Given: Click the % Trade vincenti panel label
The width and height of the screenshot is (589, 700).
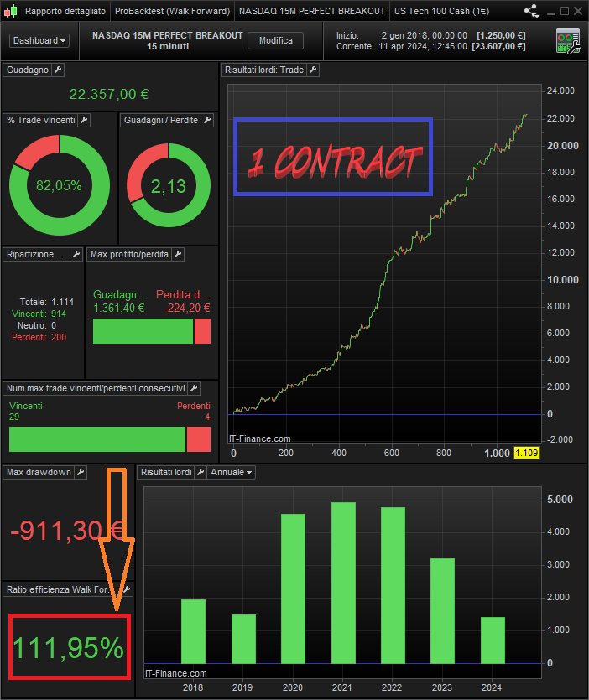Looking at the screenshot, I should (40, 120).
